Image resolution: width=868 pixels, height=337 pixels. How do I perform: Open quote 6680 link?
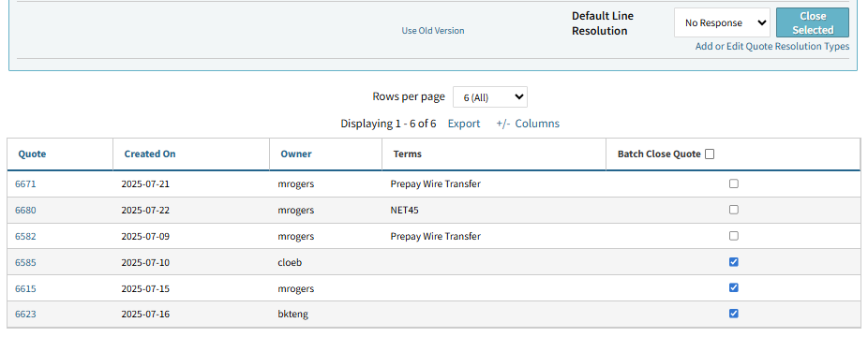tap(25, 211)
